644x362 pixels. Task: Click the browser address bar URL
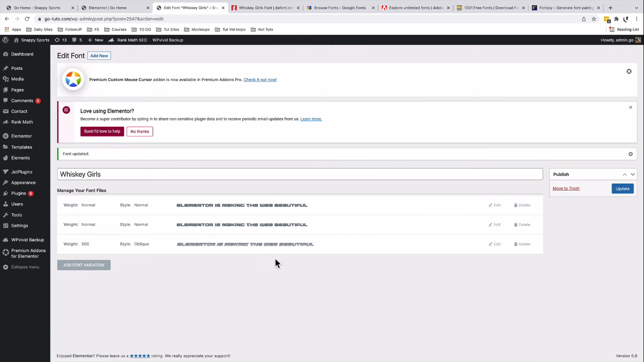tap(104, 19)
